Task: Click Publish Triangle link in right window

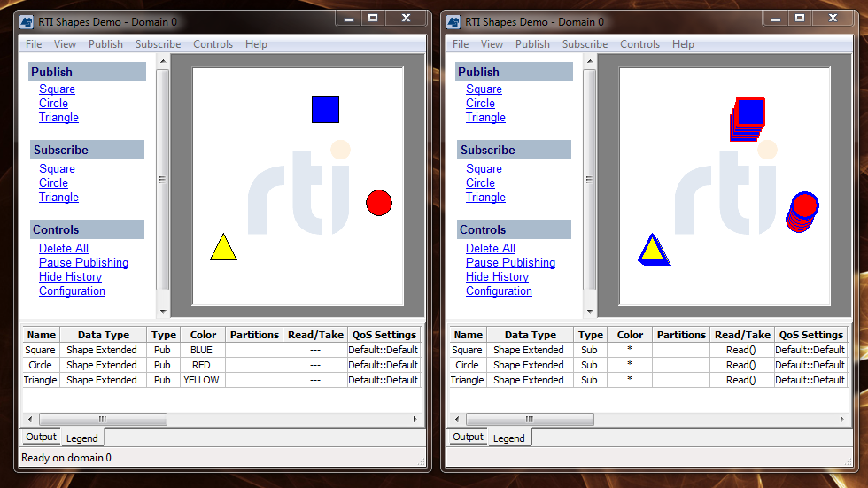Action: point(485,117)
